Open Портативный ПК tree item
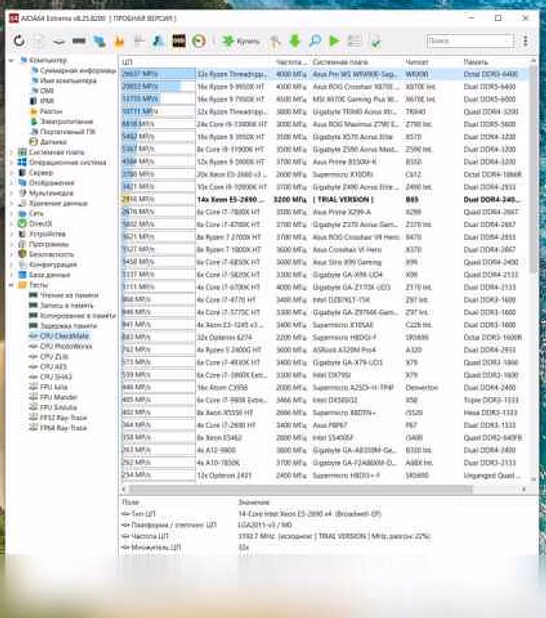 coord(67,132)
